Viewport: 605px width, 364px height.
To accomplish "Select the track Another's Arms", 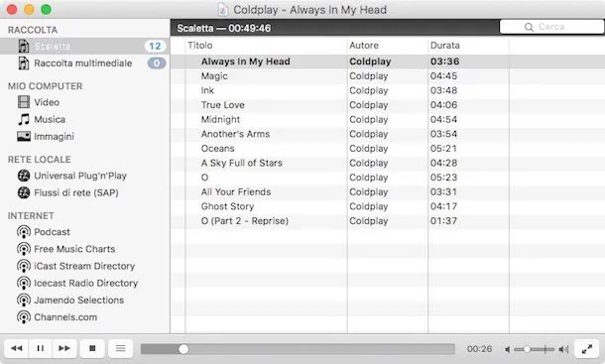I will pos(235,134).
